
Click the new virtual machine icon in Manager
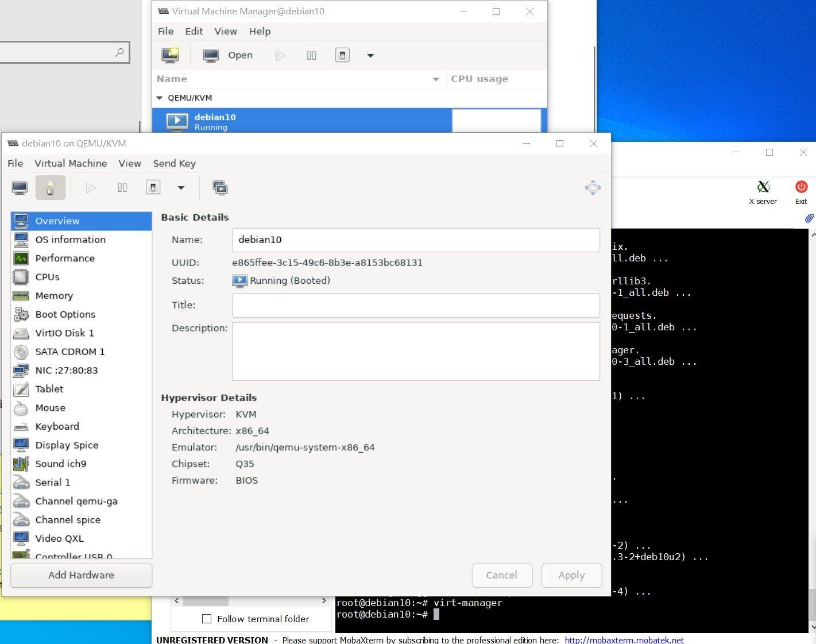tap(170, 55)
